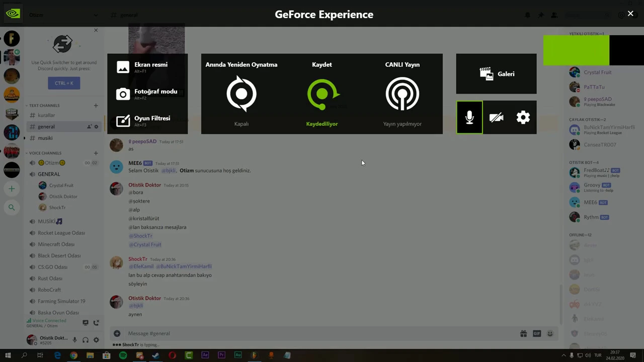Open CANLI Yayın broadcast options

[403, 94]
